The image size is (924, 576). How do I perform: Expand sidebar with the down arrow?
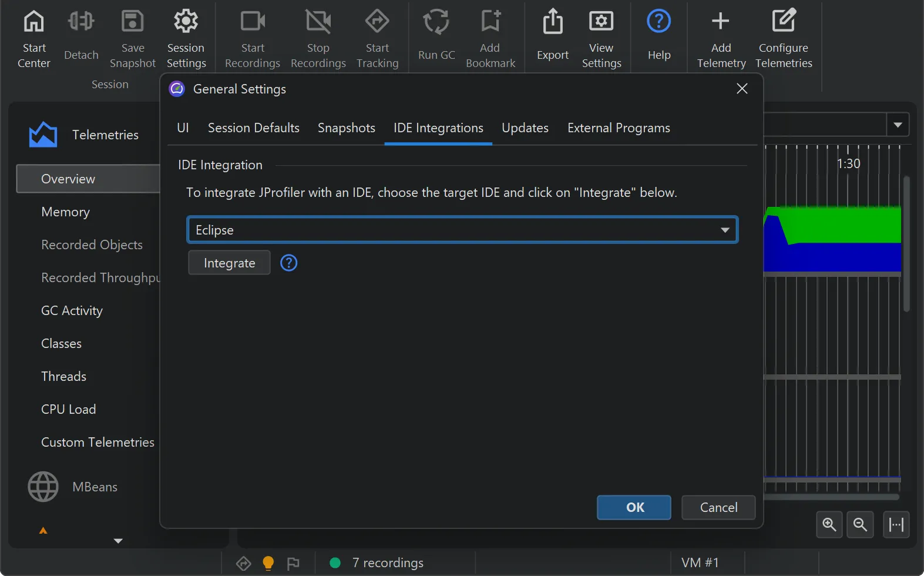[118, 541]
